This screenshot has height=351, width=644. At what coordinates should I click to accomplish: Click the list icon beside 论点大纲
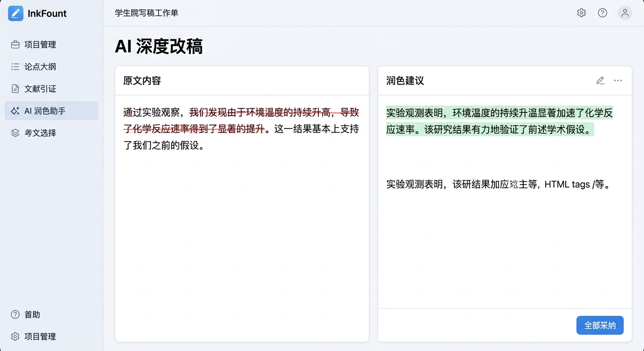tap(15, 67)
